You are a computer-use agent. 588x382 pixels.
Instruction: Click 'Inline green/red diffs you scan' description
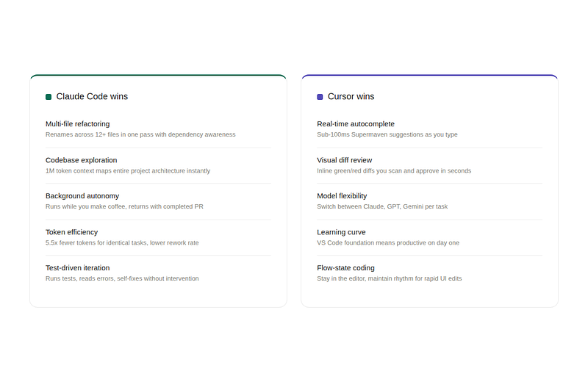click(x=394, y=171)
